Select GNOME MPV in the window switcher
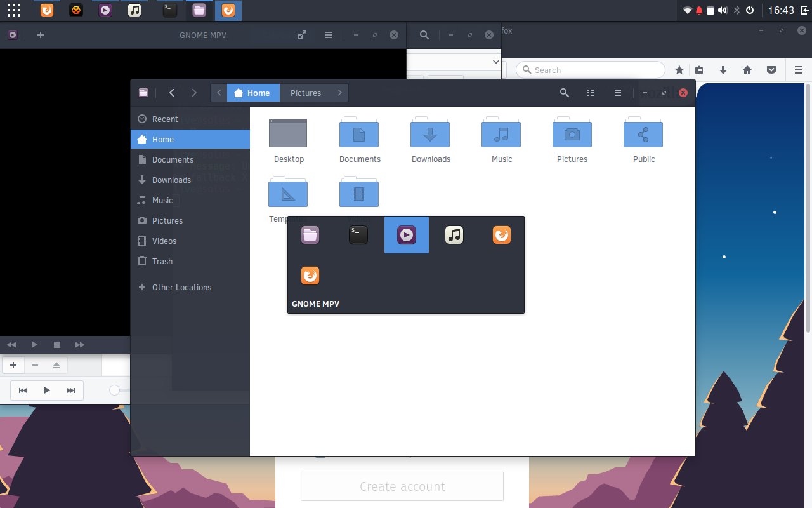812x508 pixels. click(406, 235)
